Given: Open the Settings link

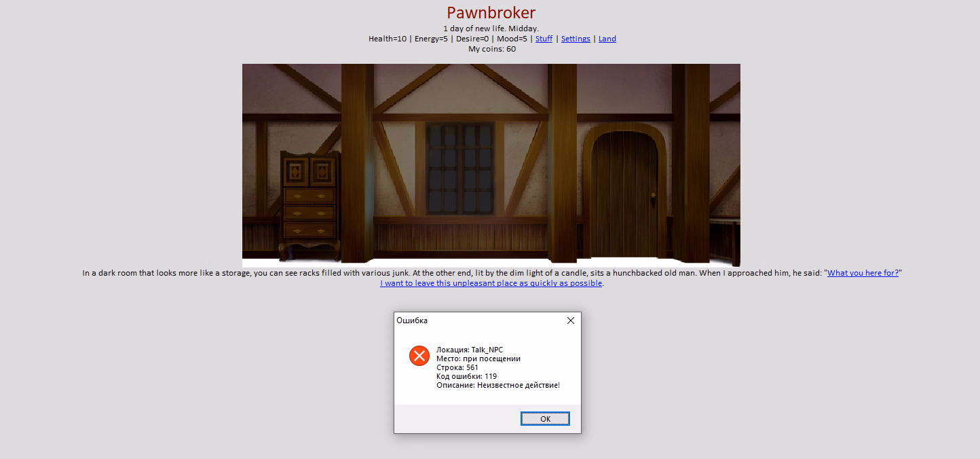Looking at the screenshot, I should pyautogui.click(x=576, y=39).
